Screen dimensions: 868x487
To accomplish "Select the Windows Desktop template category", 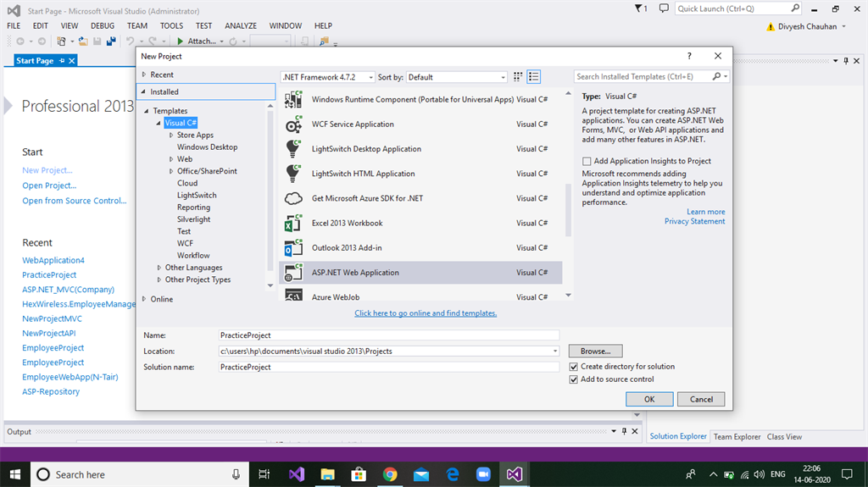I will coord(207,147).
